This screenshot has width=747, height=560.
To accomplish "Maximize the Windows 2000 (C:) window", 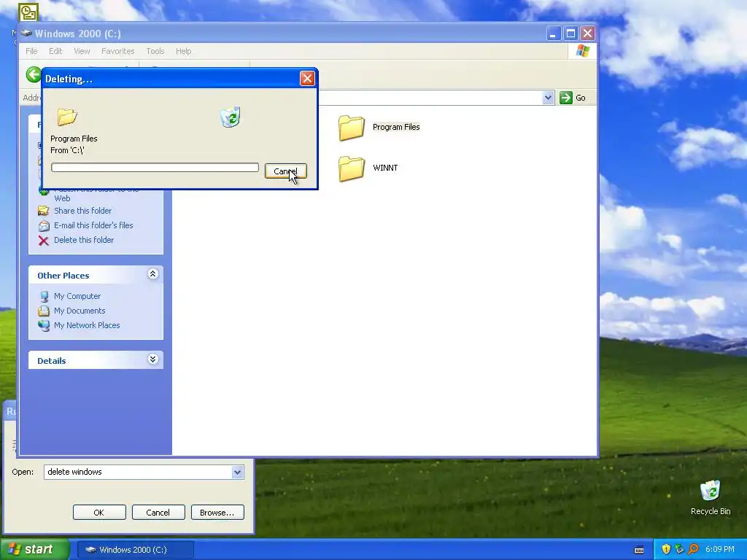I will click(x=570, y=34).
